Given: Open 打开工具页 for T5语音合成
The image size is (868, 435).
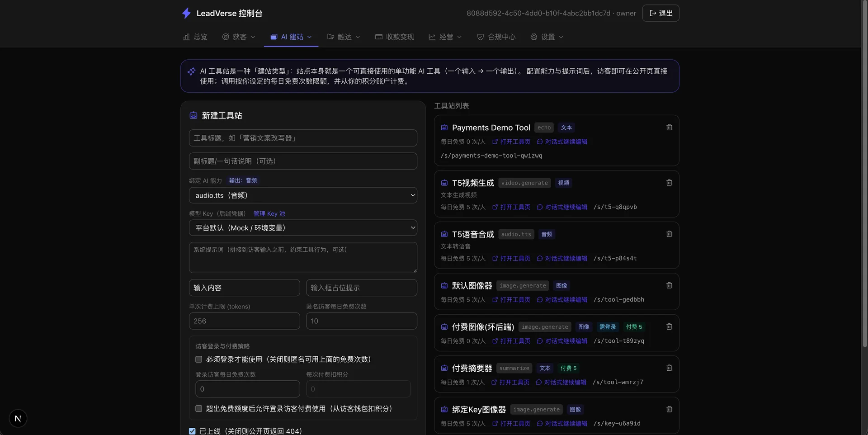Looking at the screenshot, I should click(x=511, y=259).
